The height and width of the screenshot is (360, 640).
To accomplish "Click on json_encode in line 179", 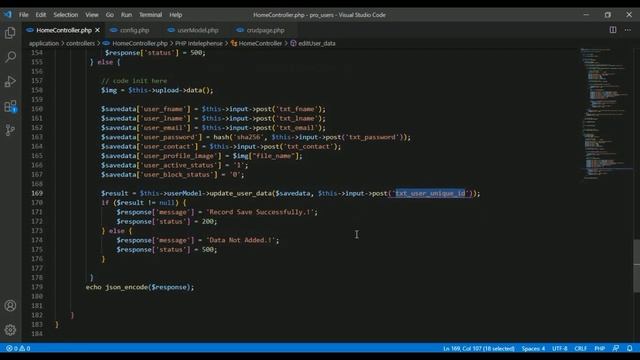I will [x=126, y=287].
